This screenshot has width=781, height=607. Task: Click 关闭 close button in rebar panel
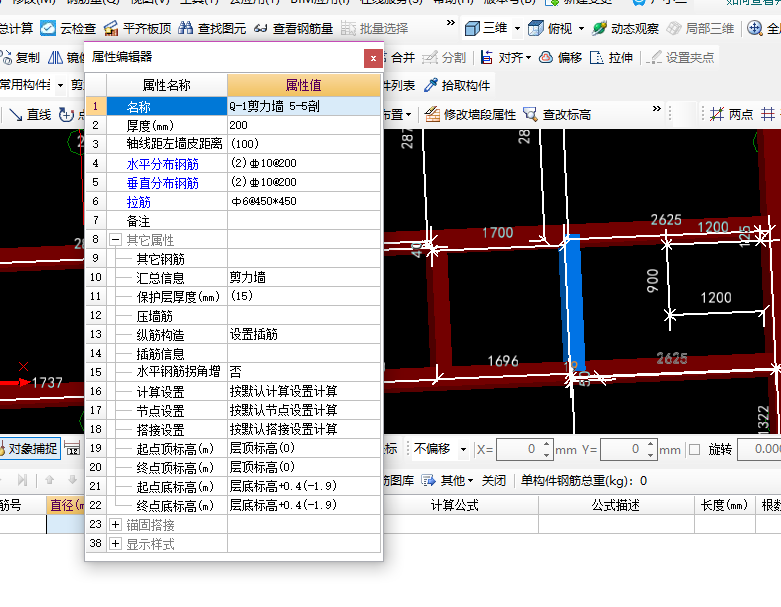(x=494, y=481)
